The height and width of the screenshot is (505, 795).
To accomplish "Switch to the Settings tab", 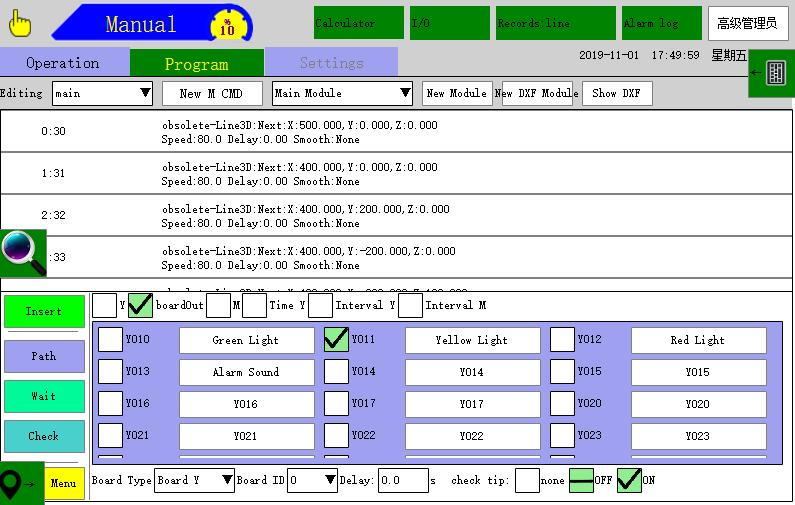I will coord(331,63).
